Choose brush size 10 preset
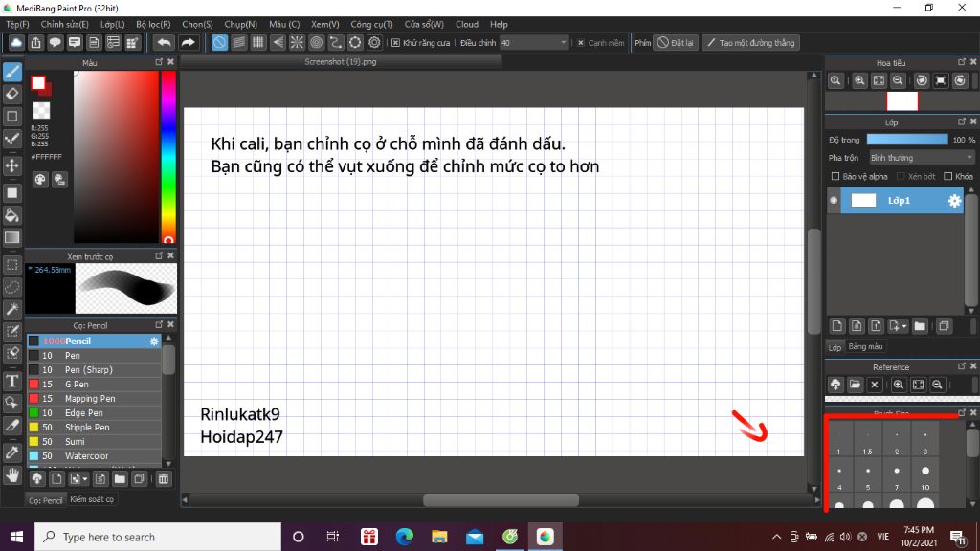 [925, 476]
